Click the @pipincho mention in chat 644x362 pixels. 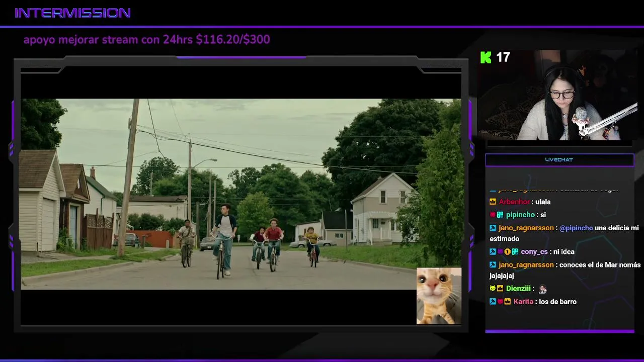576,228
